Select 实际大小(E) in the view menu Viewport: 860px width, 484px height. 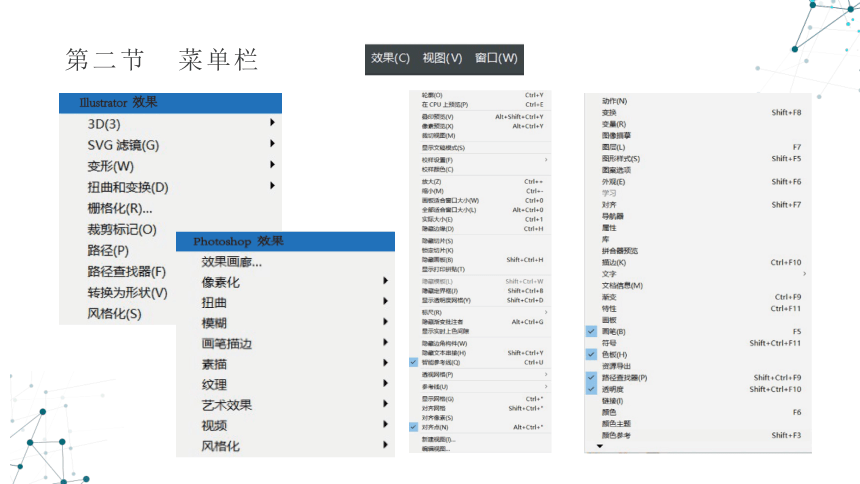[480, 219]
